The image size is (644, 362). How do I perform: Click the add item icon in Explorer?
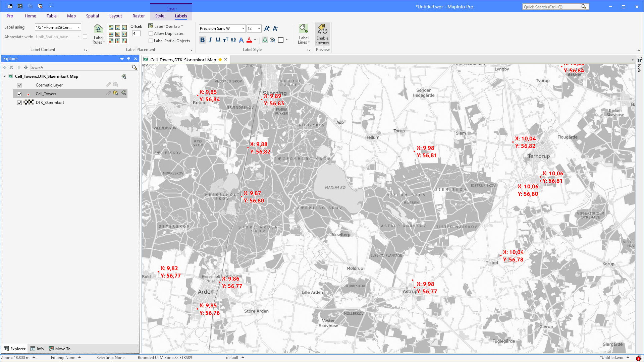(4, 67)
